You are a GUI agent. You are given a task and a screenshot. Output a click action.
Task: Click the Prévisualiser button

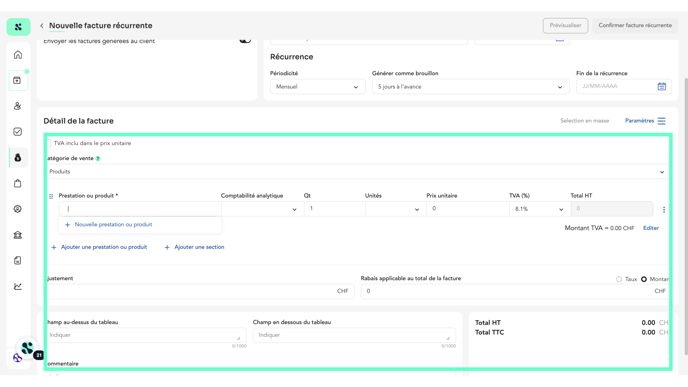(565, 25)
